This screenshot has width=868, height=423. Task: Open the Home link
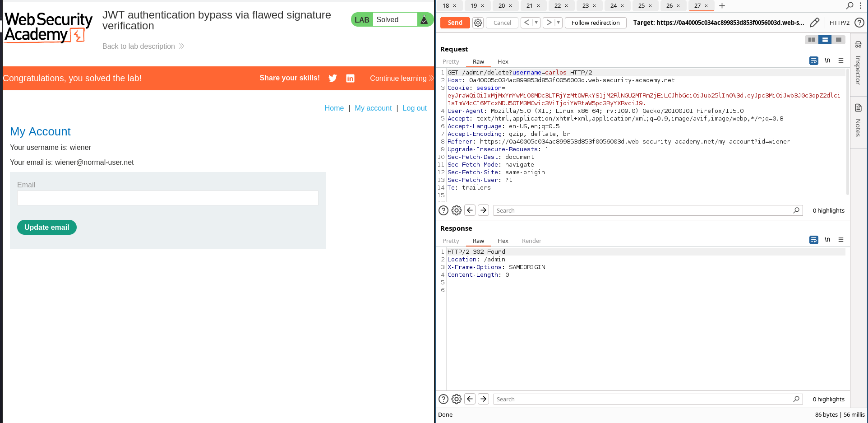[334, 108]
